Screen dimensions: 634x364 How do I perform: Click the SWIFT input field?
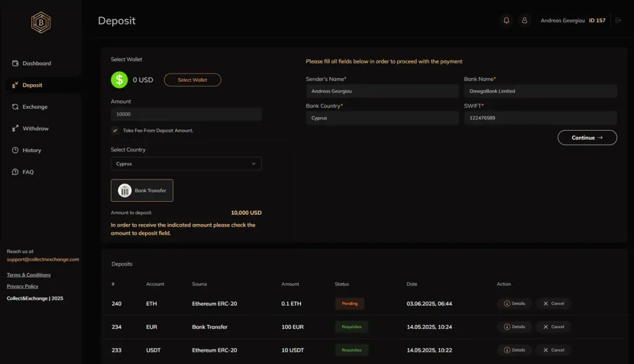pos(540,118)
